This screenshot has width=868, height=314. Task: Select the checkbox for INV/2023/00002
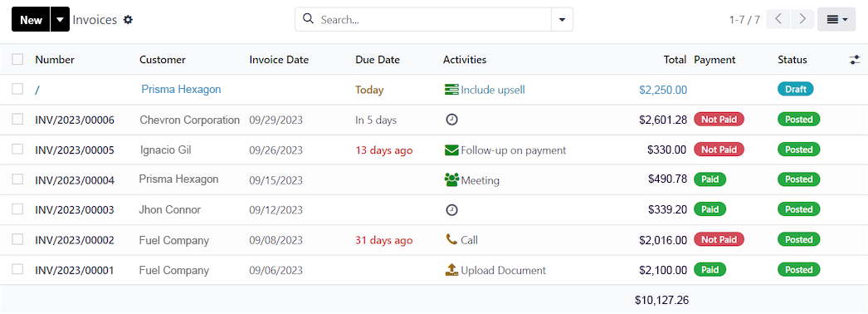coord(17,239)
